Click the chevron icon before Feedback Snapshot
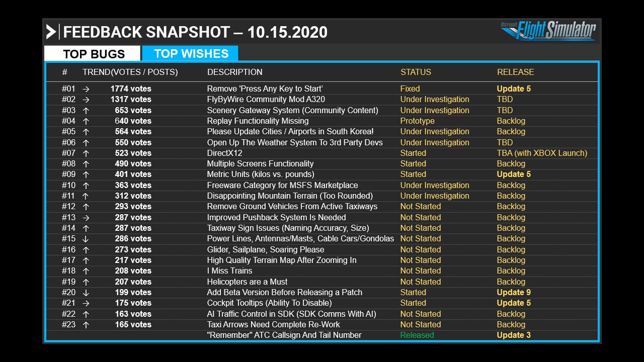The width and height of the screenshot is (644, 362). point(51,32)
